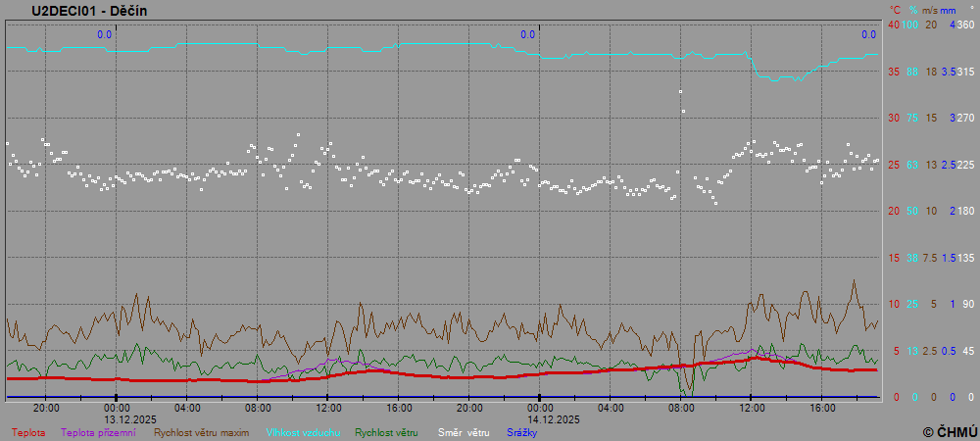Viewport: 980px width, 441px height.
Task: Click the blue mm unit header
Action: [x=948, y=9]
